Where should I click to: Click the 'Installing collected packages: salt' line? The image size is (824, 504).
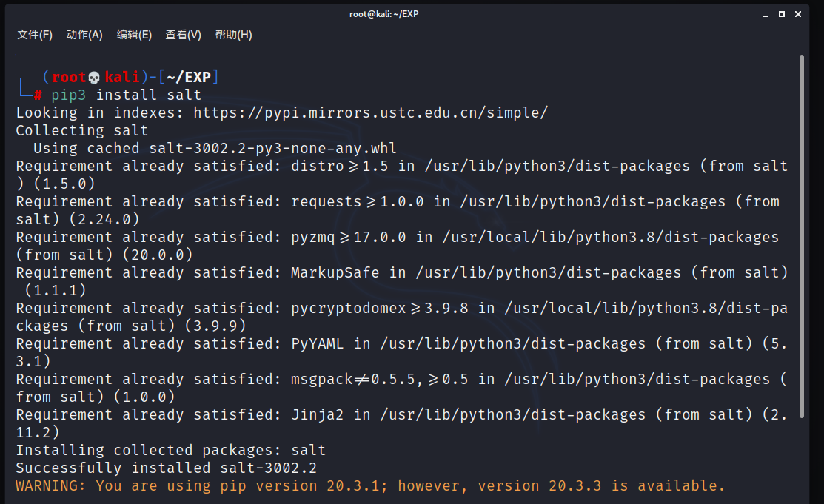pos(170,451)
